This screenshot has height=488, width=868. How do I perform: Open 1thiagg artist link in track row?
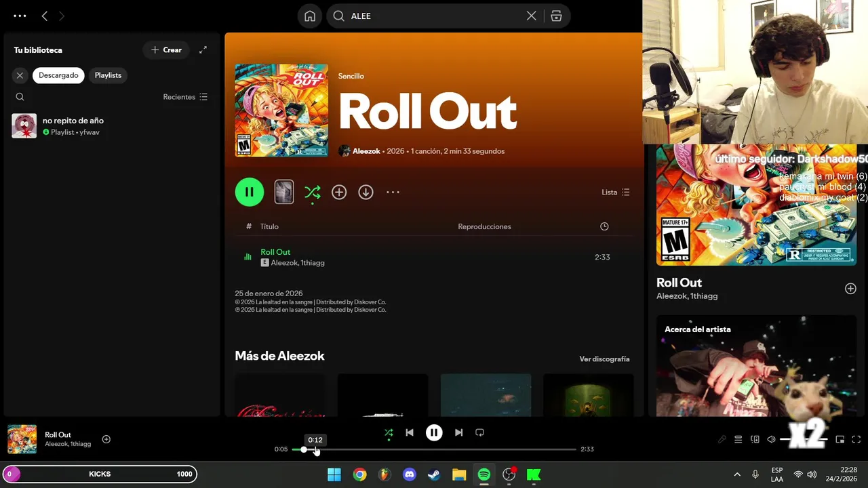tap(313, 263)
